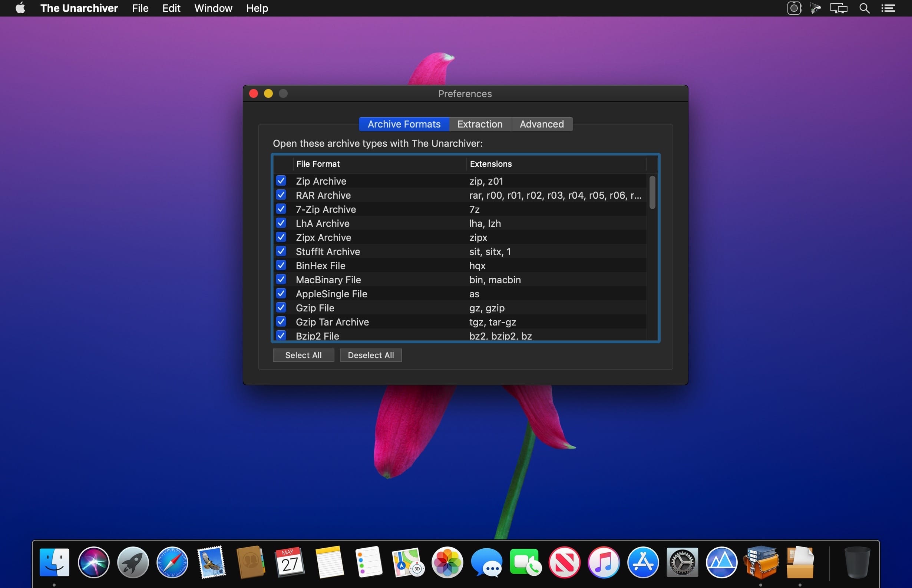Toggle LhA Archive checkbox
This screenshot has height=588, width=912.
(281, 223)
